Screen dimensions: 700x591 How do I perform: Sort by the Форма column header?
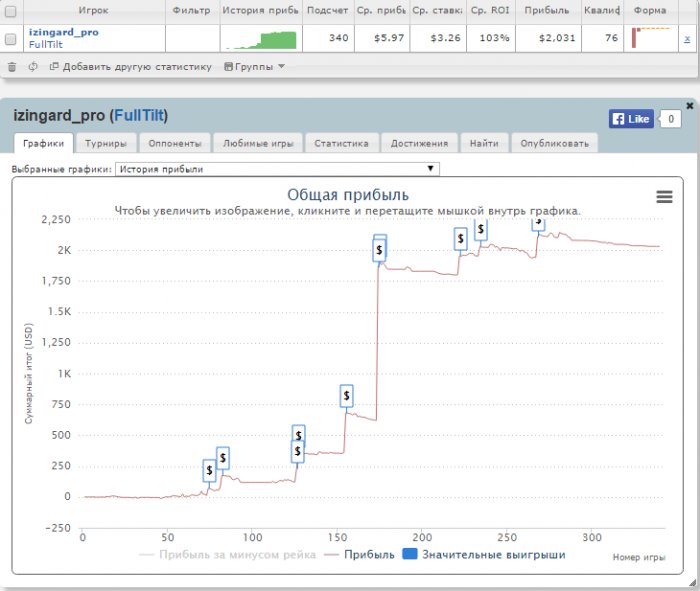click(x=650, y=10)
